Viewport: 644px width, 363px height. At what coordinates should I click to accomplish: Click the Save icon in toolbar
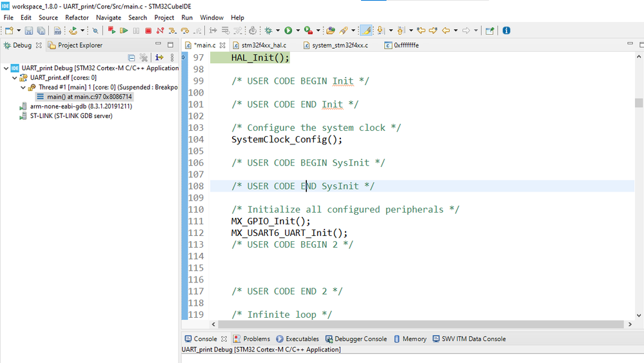point(29,30)
